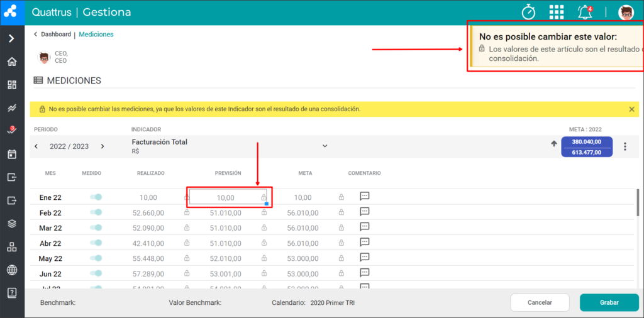Toggle Medido switch for Mar 22
The image size is (644, 318).
[x=96, y=228]
